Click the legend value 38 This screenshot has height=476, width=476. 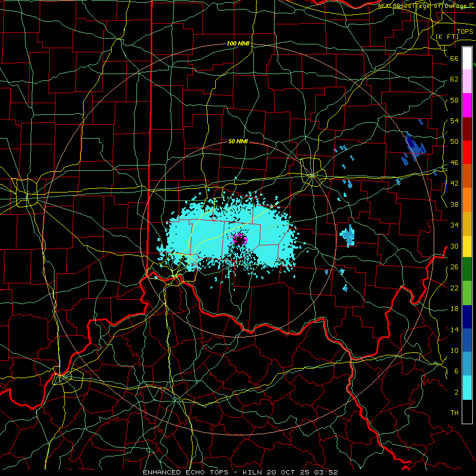(454, 204)
